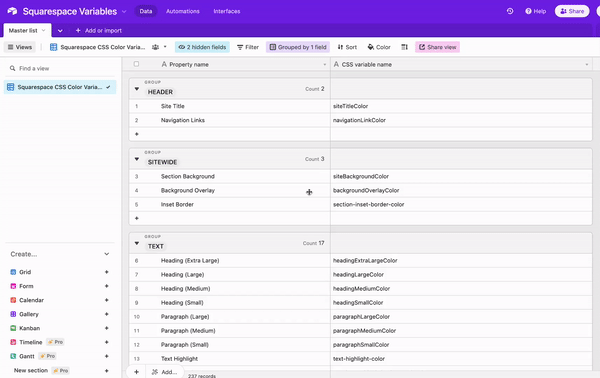Viewport: 600px width, 378px height.
Task: Click the Add... button in footer
Action: coord(165,372)
